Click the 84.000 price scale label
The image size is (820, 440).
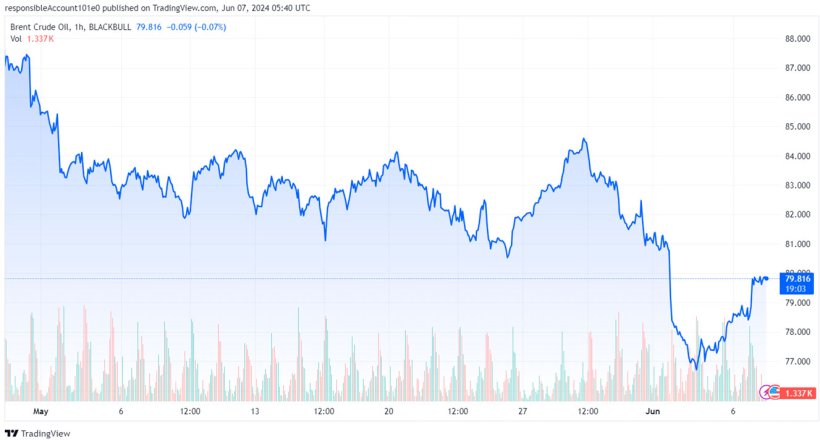pyautogui.click(x=798, y=156)
